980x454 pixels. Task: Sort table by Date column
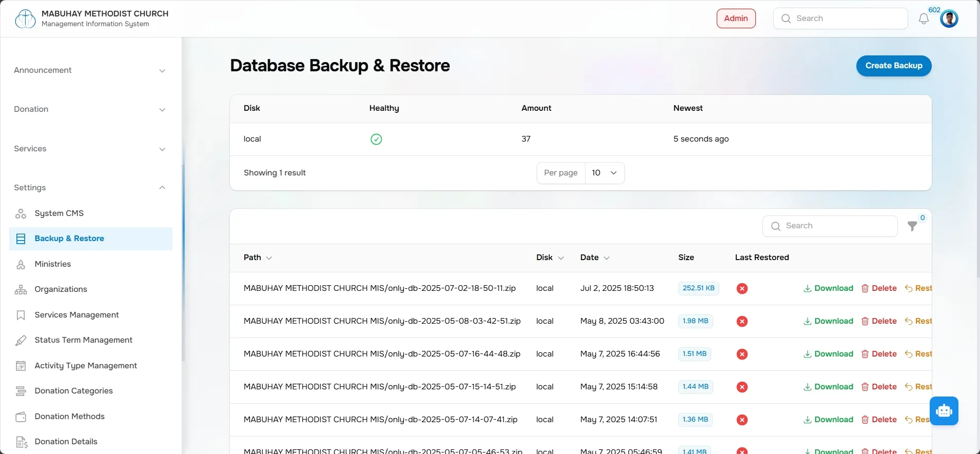point(595,258)
